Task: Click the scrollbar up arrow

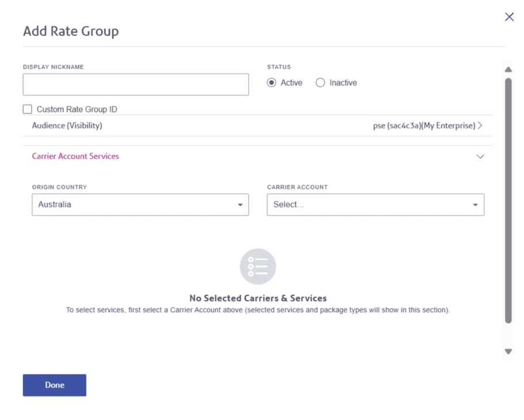Action: coord(508,70)
